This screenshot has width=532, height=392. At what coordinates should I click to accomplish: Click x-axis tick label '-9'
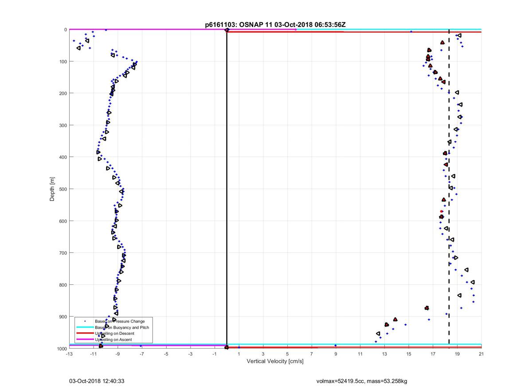pyautogui.click(x=118, y=354)
